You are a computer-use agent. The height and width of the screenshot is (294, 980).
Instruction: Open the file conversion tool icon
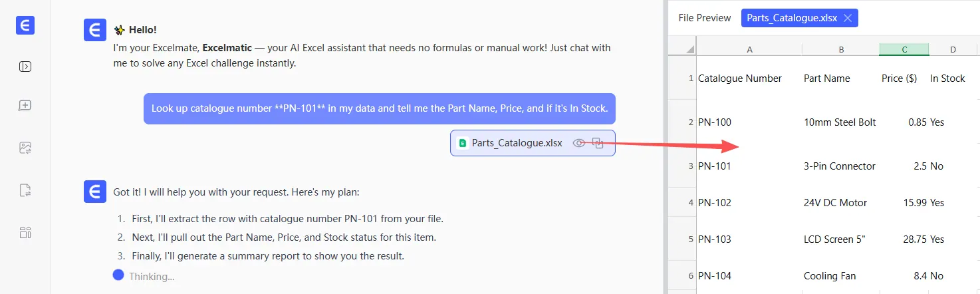[25, 191]
